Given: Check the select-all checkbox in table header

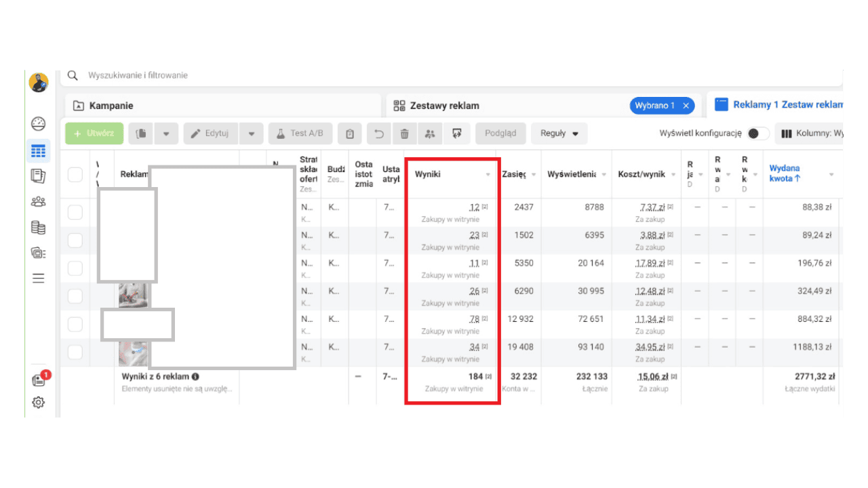Looking at the screenshot, I should pyautogui.click(x=75, y=174).
